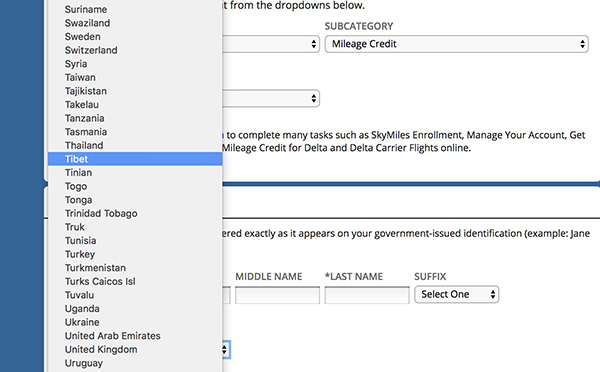Select Turkey from the country list
The height and width of the screenshot is (372, 600).
(135, 254)
